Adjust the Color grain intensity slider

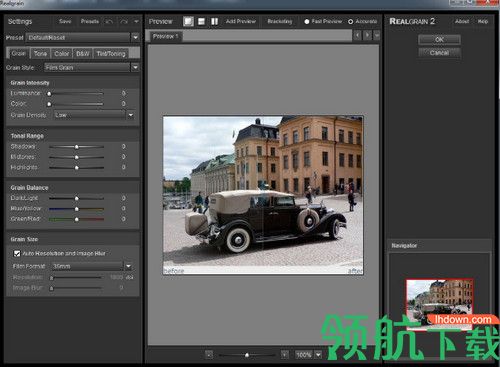tap(76, 104)
